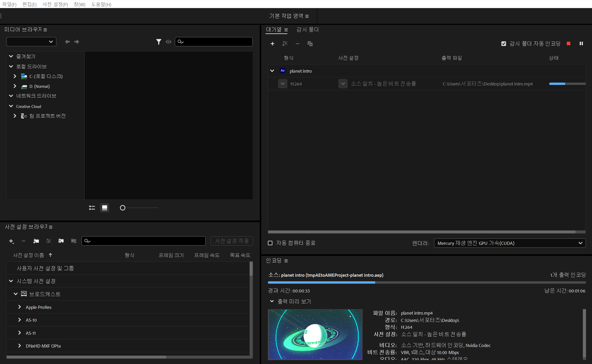The width and height of the screenshot is (592, 364).
Task: Click the filter funnel icon in media browser
Action: (x=159, y=42)
